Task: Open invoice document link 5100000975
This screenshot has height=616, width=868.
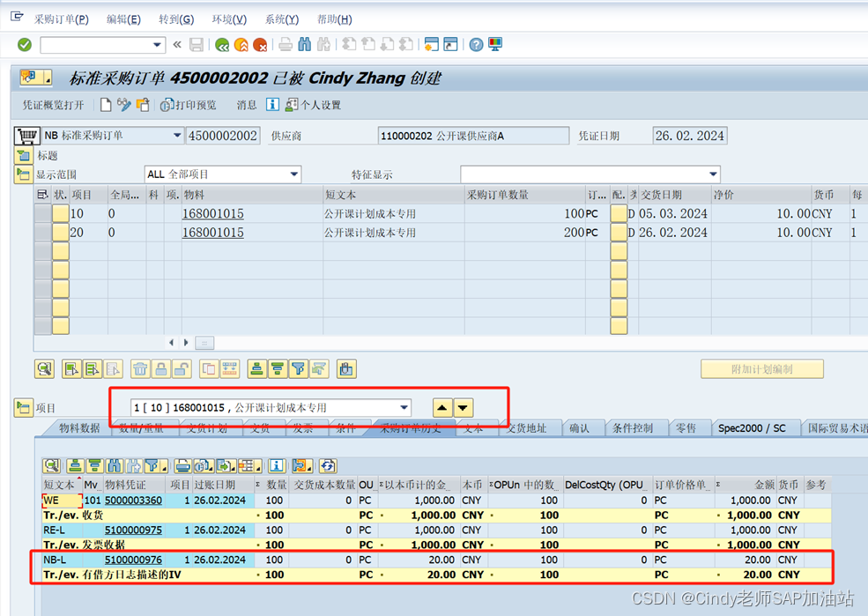Action: (133, 531)
